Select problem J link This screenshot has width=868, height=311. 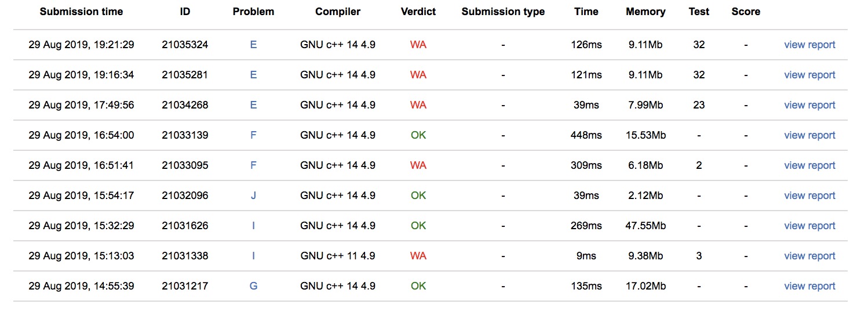253,196
